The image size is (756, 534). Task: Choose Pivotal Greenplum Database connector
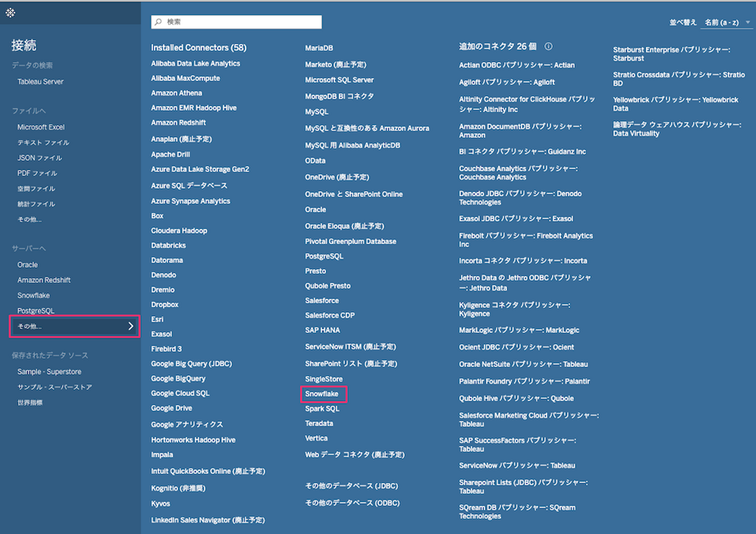(x=351, y=242)
